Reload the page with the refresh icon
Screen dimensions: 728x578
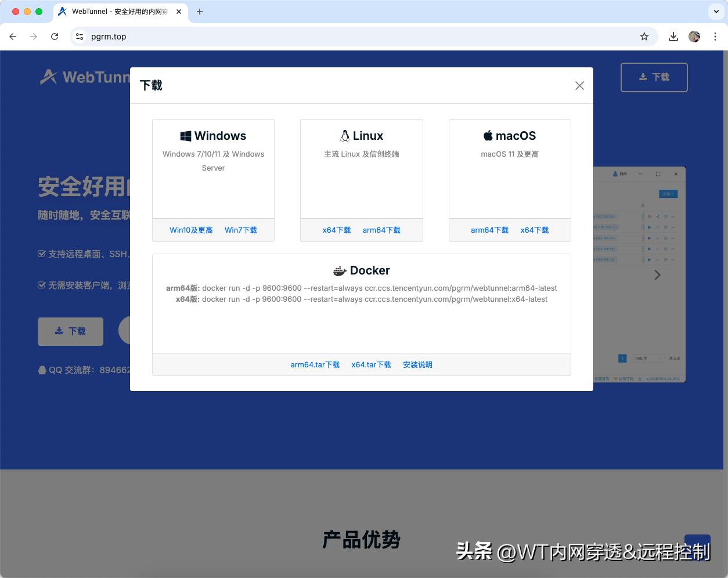(55, 37)
